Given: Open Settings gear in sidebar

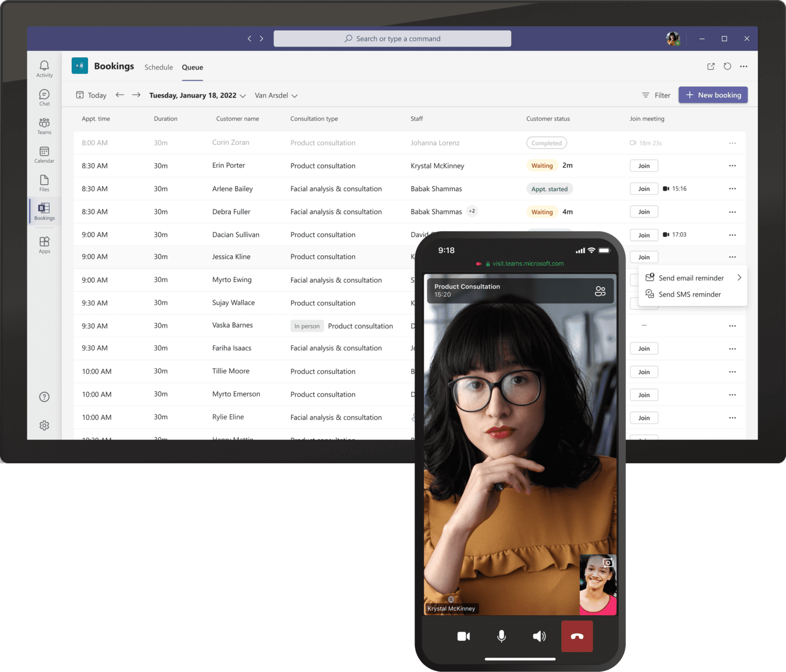Looking at the screenshot, I should [45, 425].
